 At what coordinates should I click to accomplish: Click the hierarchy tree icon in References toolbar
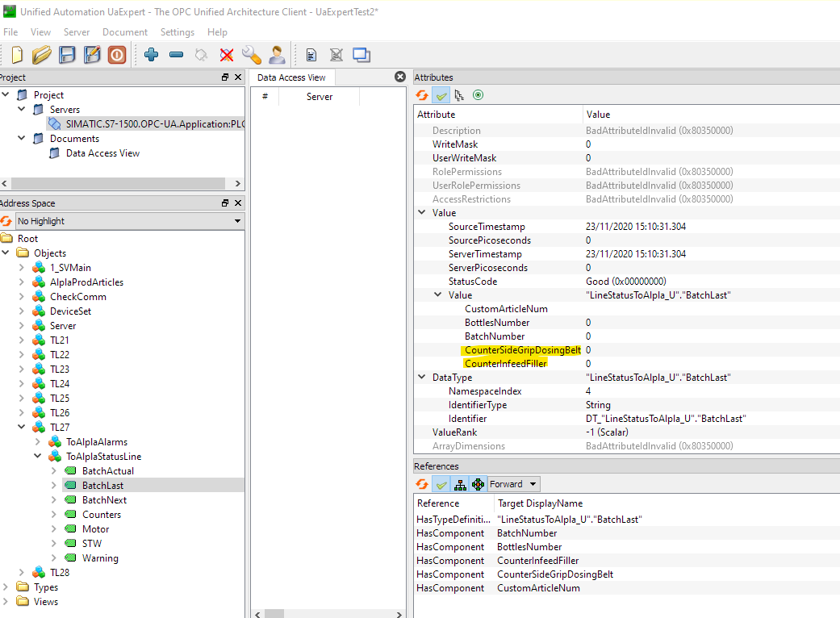(460, 484)
